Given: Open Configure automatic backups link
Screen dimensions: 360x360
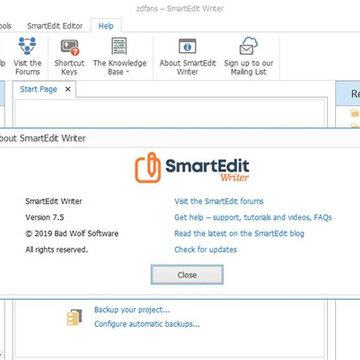Looking at the screenshot, I should [x=147, y=324].
